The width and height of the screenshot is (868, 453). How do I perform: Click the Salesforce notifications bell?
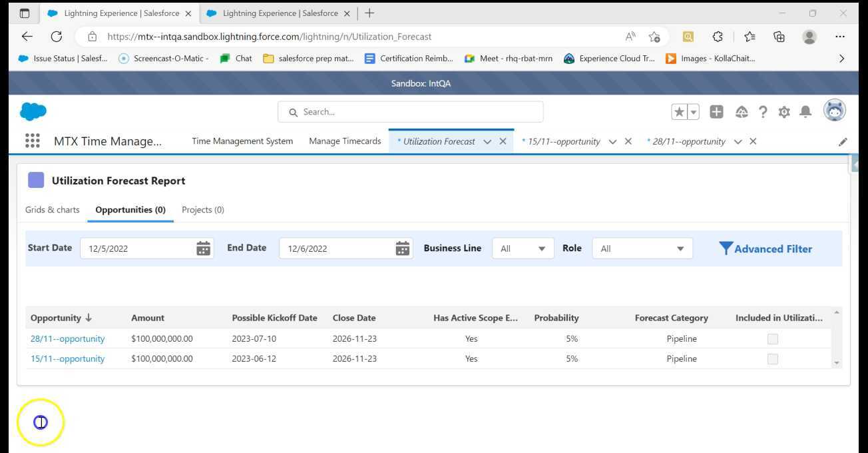pos(805,112)
